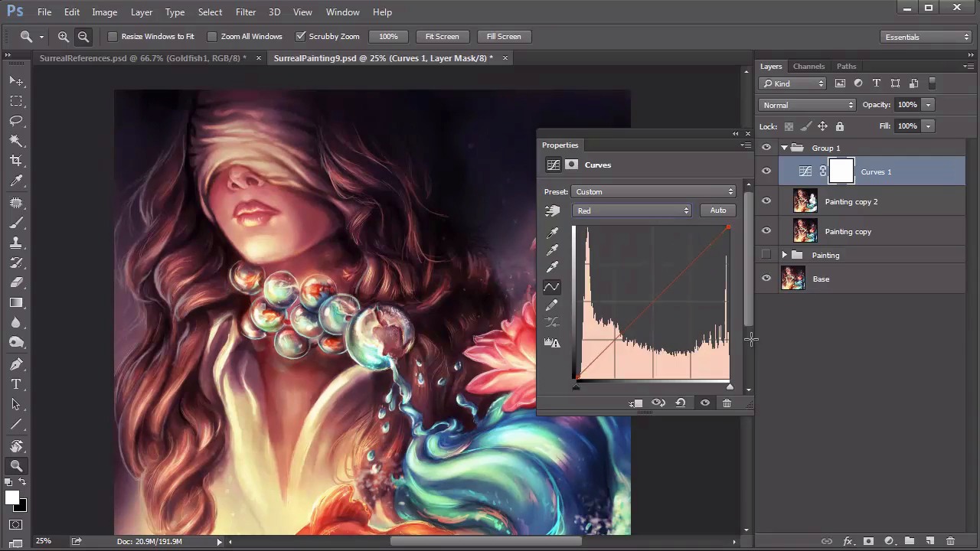Switch to the Channels tab
980x551 pixels.
(808, 67)
